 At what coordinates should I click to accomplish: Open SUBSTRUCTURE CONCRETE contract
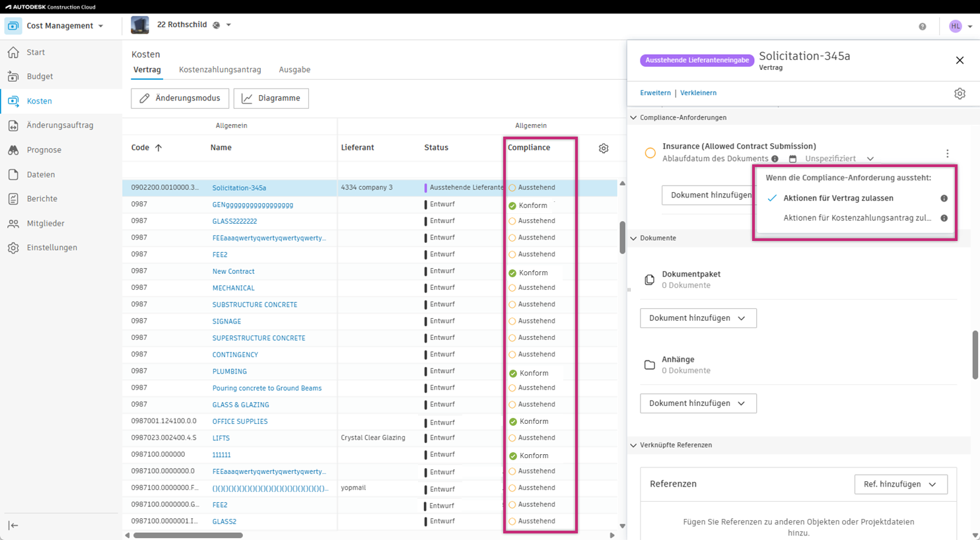click(x=255, y=305)
